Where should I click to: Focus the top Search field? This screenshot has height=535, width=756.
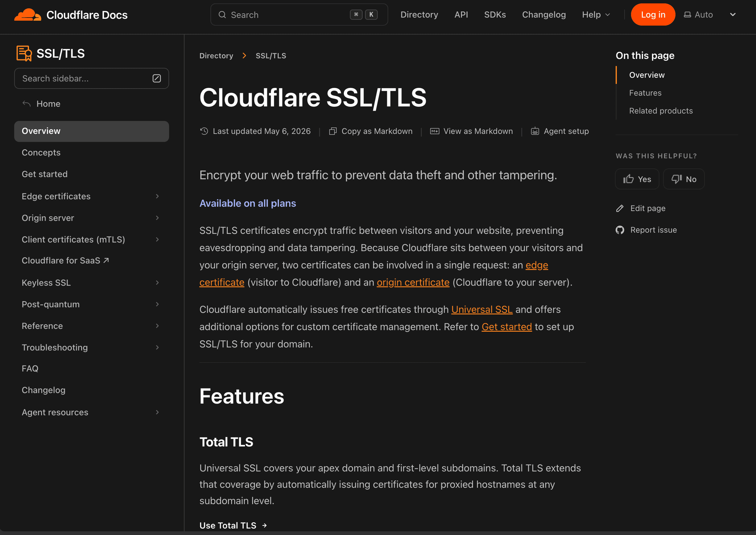point(299,15)
